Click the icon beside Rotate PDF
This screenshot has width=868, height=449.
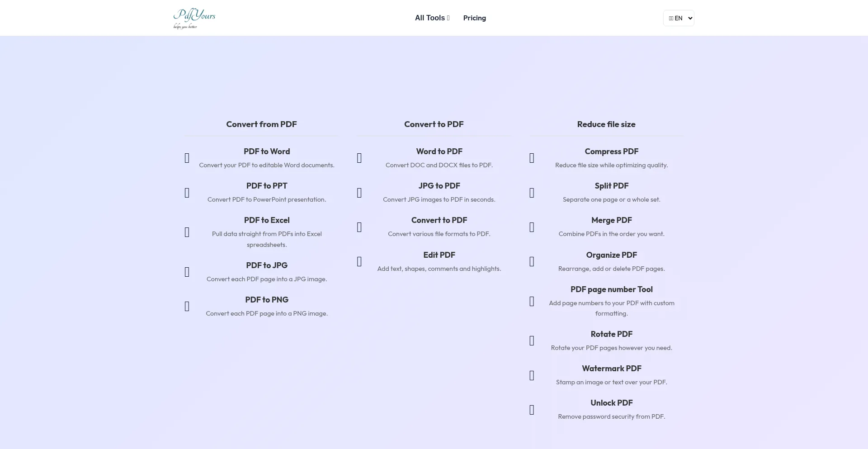tap(532, 341)
